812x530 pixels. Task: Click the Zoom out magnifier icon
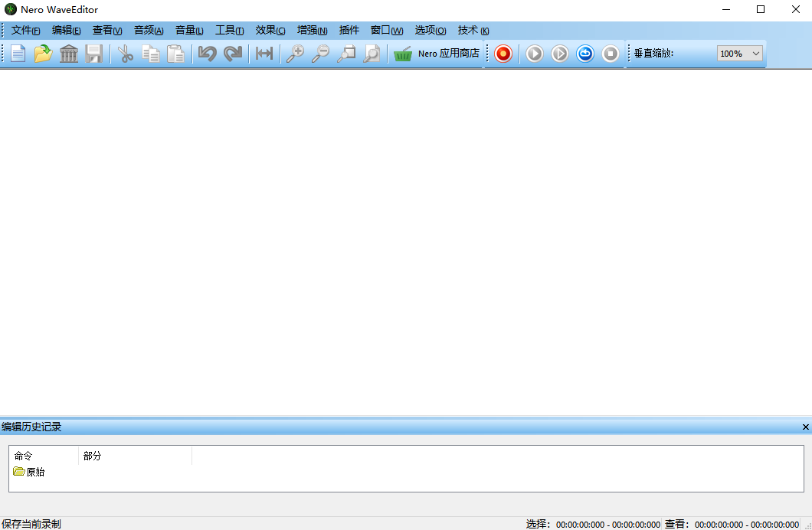pos(320,54)
